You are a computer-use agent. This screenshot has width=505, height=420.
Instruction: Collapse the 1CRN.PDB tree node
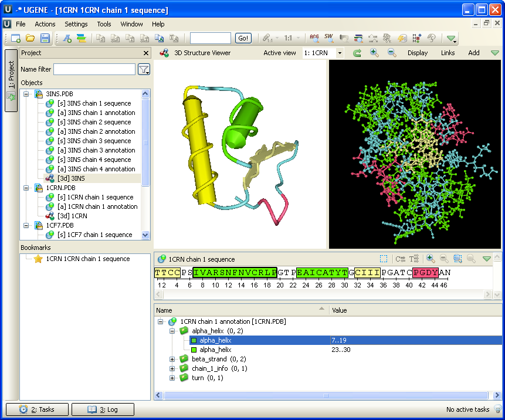point(26,188)
